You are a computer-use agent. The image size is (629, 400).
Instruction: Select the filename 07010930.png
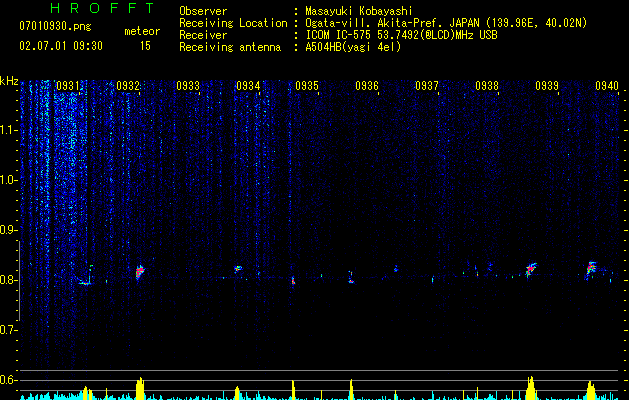55,27
